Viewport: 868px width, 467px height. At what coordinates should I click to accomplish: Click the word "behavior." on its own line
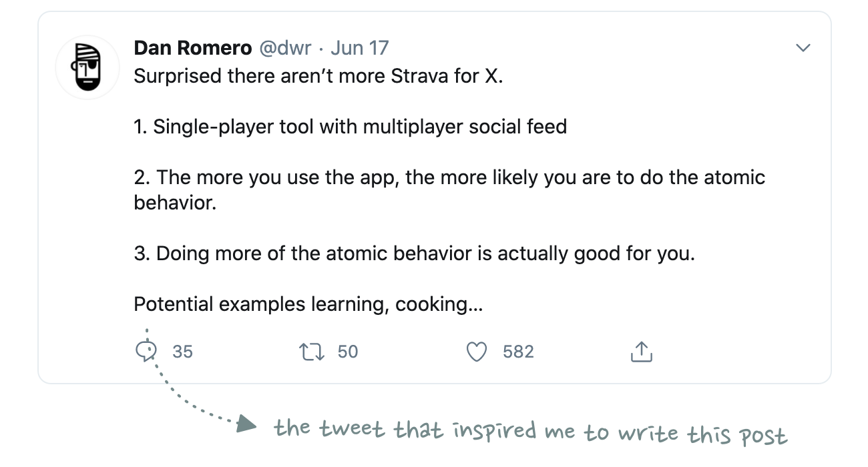[175, 203]
